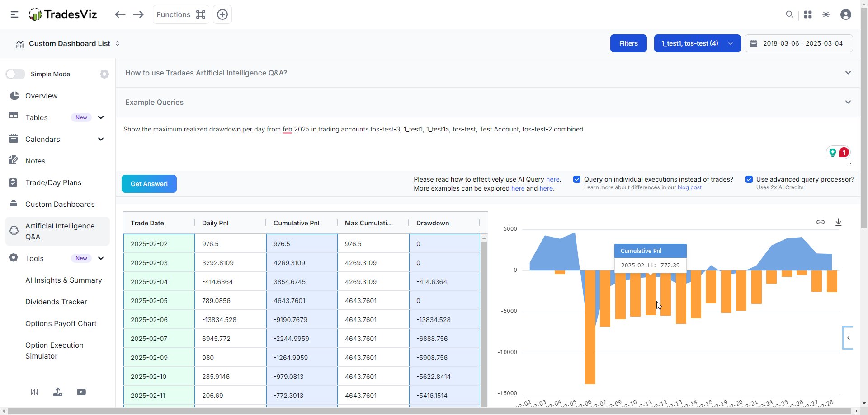Screen dimensions: 868x415
Task: Click the plus circle add button
Action: [x=222, y=14]
